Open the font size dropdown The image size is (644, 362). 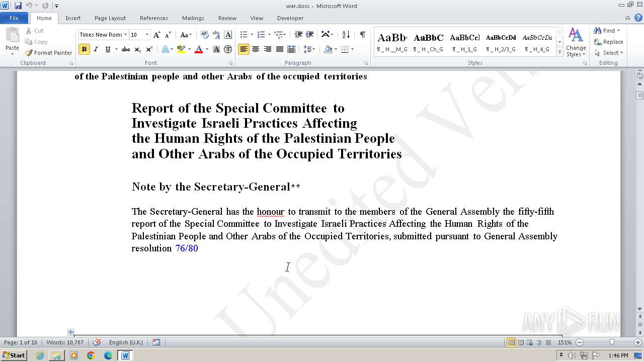[147, 35]
